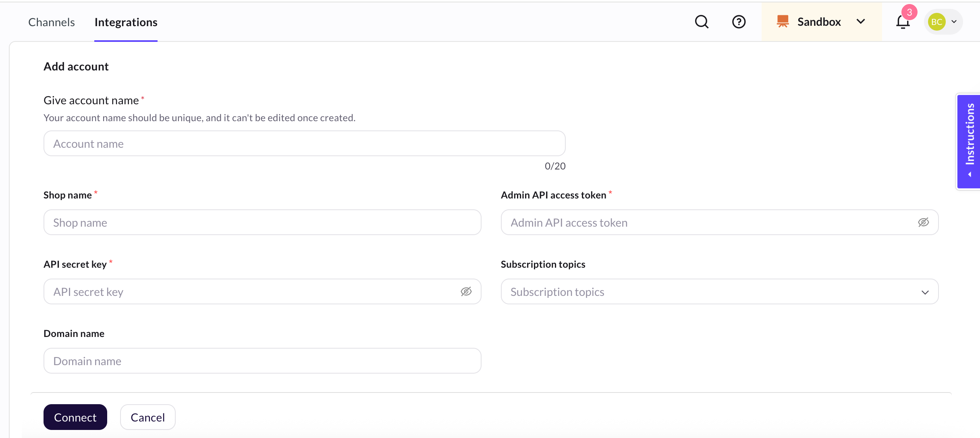The height and width of the screenshot is (438, 980).
Task: Focus the Account name input field
Action: (304, 143)
